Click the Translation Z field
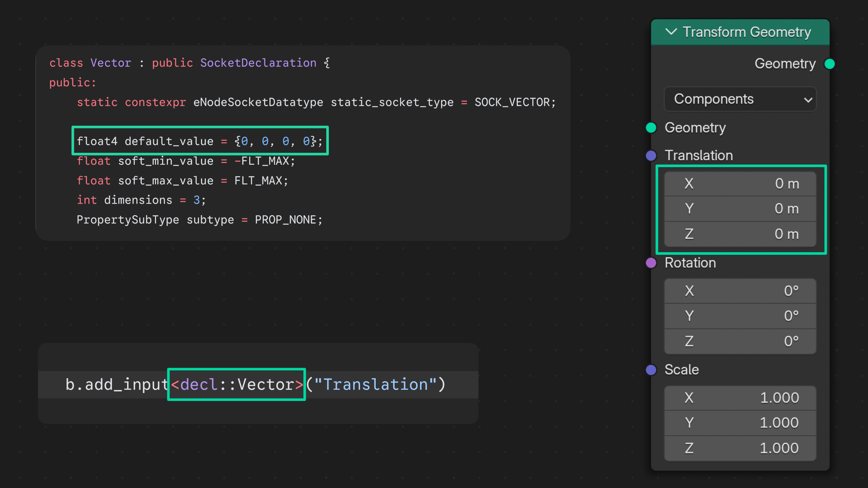This screenshot has height=488, width=868. point(740,234)
